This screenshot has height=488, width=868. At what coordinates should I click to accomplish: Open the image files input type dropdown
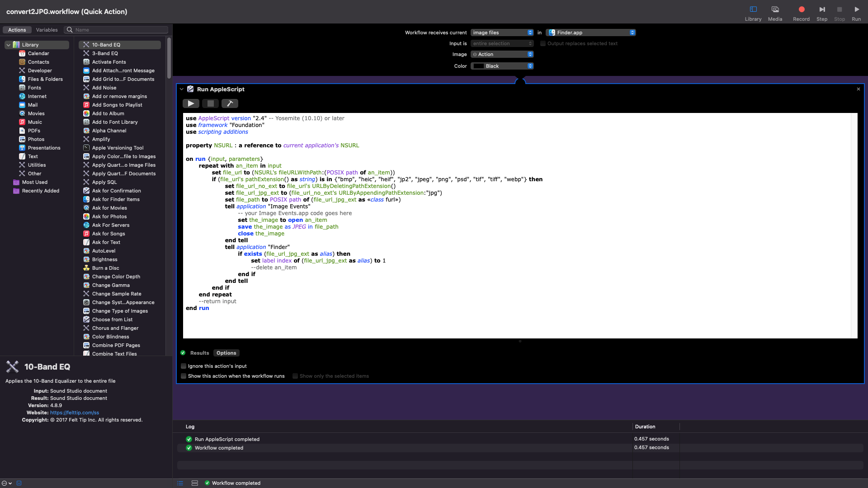[x=502, y=33]
